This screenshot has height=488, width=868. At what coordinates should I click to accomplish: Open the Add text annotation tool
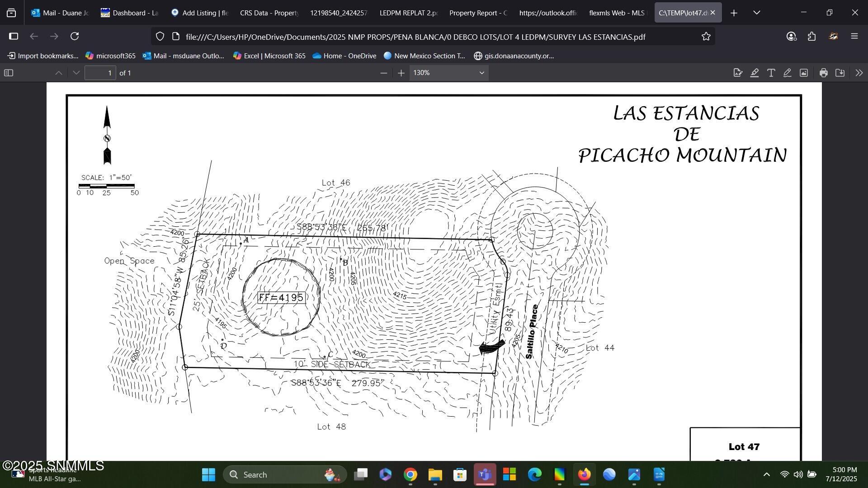click(x=771, y=72)
